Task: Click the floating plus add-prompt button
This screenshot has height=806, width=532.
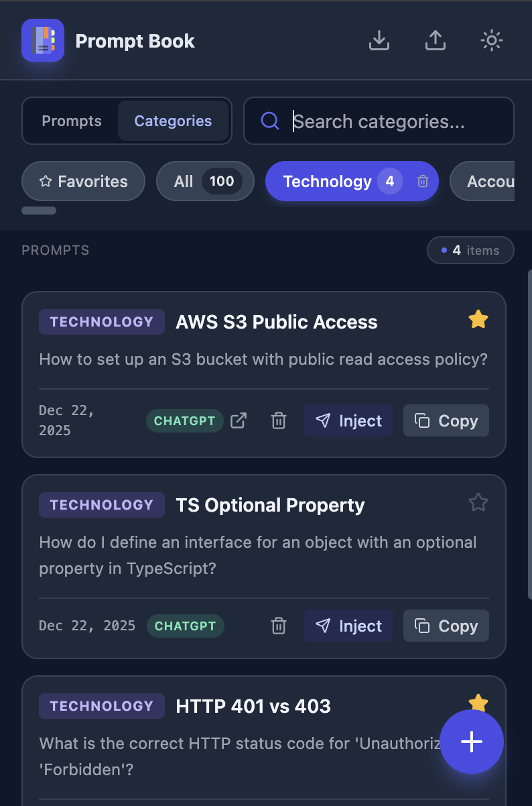Action: click(472, 742)
